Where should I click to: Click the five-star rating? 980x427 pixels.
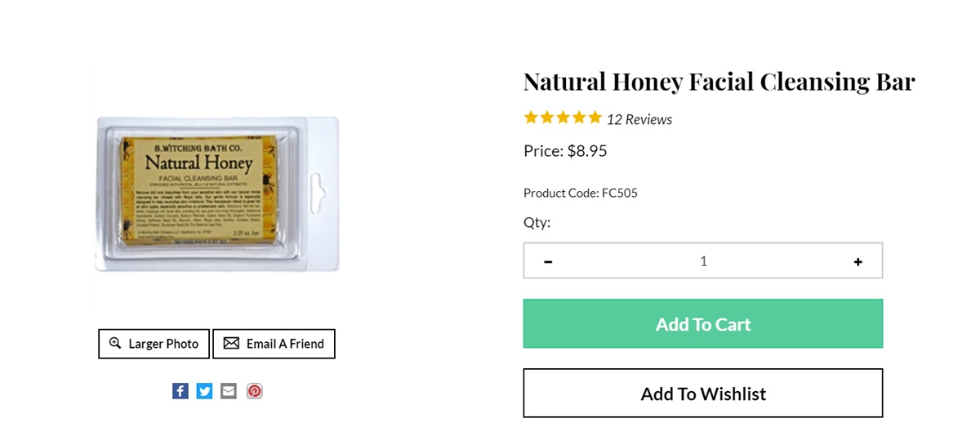pyautogui.click(x=563, y=118)
